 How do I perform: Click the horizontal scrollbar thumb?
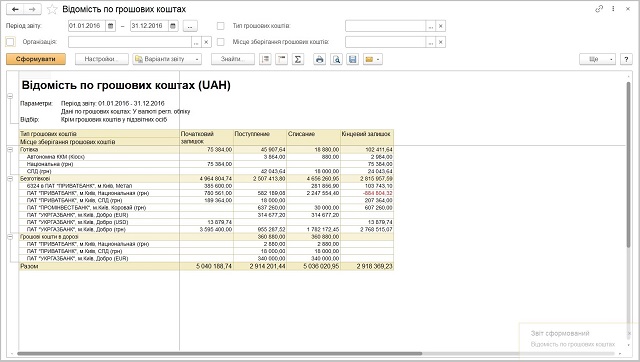220,353
